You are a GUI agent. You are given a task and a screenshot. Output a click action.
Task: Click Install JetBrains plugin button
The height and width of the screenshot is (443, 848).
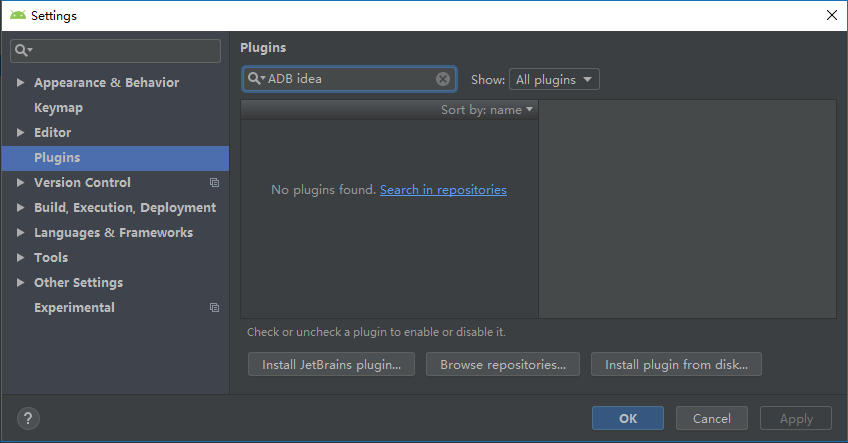click(331, 365)
